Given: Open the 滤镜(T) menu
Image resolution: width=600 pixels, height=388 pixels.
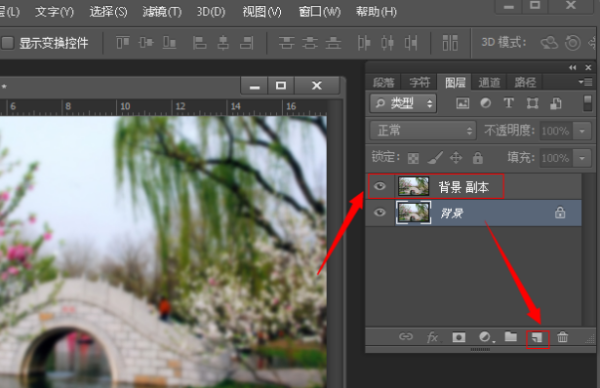Looking at the screenshot, I should pyautogui.click(x=162, y=12).
